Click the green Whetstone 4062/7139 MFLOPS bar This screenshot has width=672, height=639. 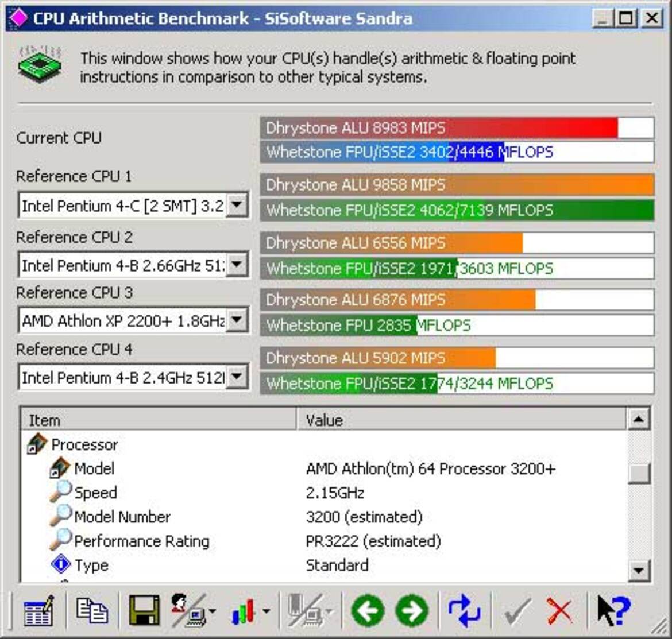pos(457,210)
